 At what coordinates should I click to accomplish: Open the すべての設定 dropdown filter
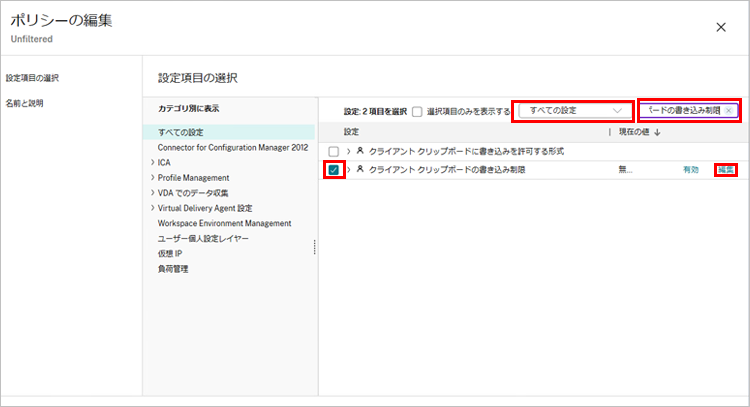point(573,110)
